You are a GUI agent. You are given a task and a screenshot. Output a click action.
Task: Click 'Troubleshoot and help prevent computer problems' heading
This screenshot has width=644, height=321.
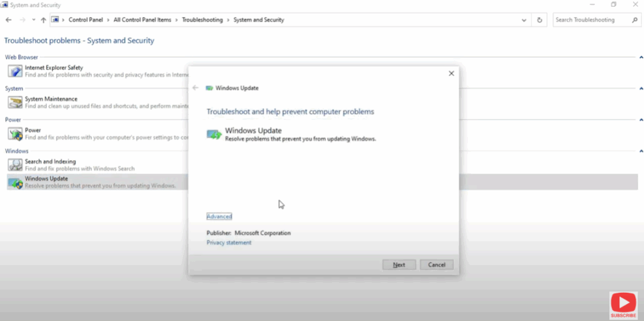(x=291, y=112)
